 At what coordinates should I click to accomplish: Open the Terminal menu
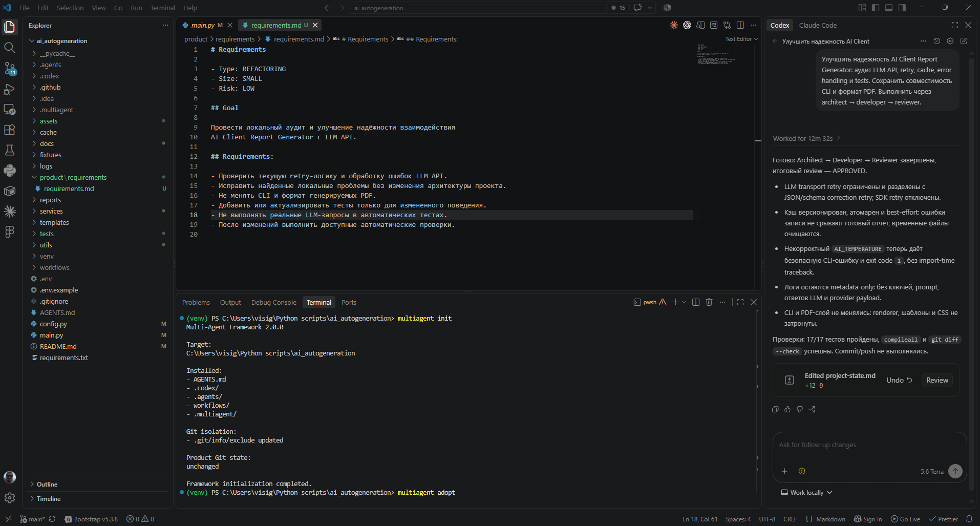(x=162, y=8)
